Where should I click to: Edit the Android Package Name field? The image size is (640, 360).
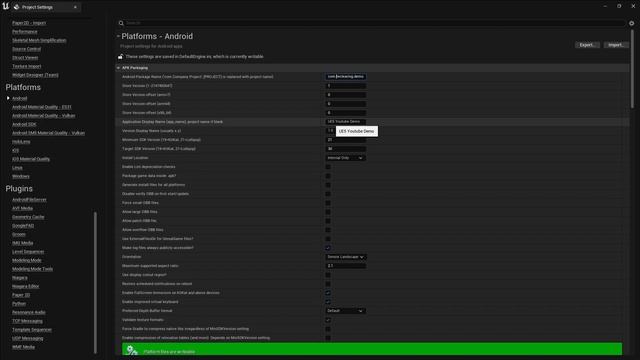point(345,77)
